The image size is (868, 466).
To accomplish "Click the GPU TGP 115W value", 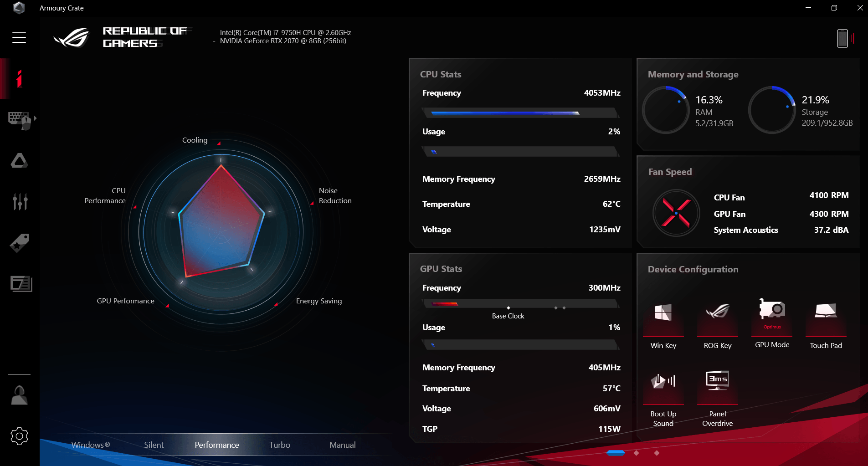I will pyautogui.click(x=609, y=429).
